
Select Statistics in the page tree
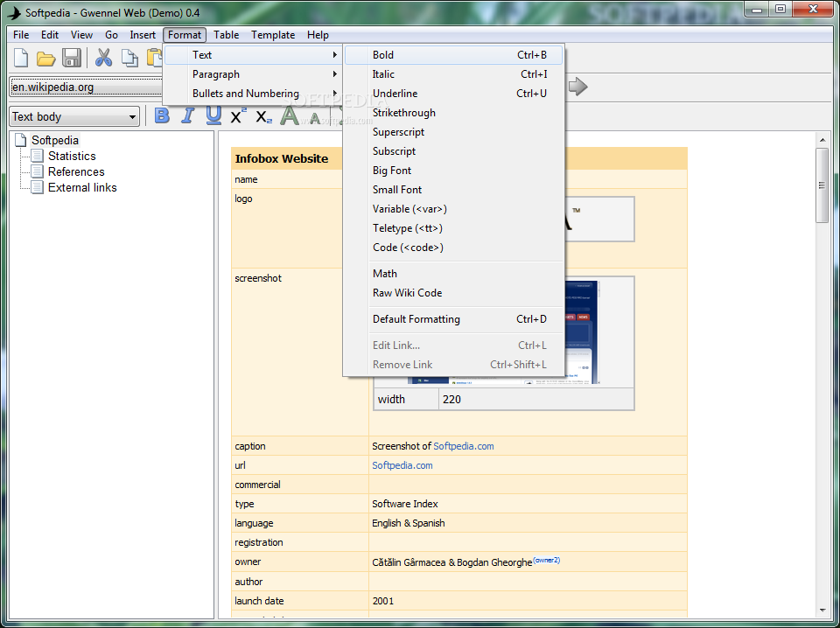(72, 156)
